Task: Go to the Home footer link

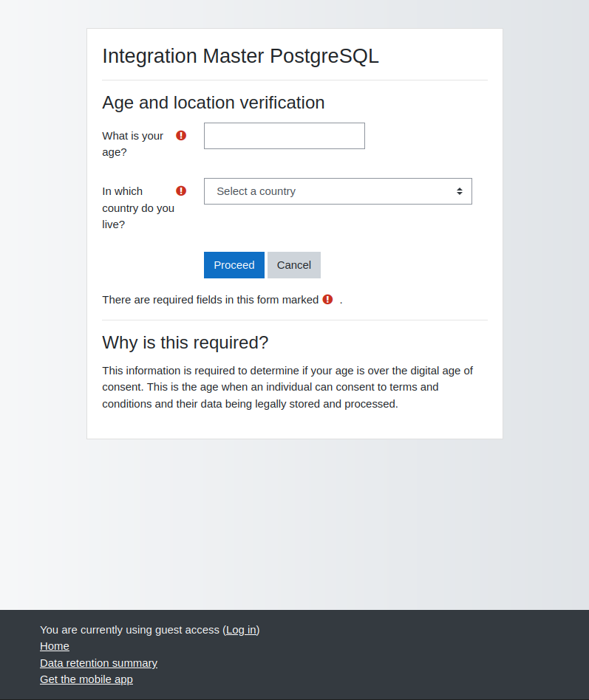Action: point(55,646)
